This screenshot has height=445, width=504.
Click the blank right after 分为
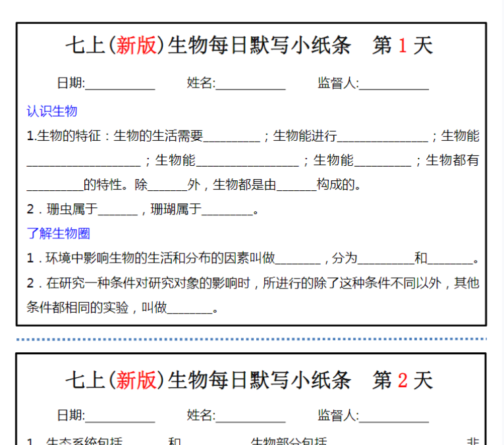click(x=385, y=258)
